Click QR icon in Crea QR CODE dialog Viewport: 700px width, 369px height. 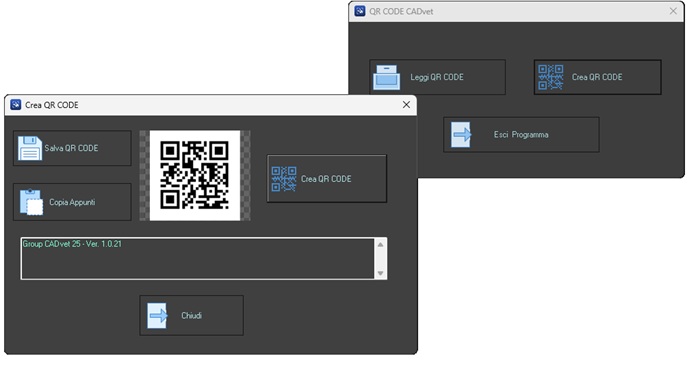point(284,179)
